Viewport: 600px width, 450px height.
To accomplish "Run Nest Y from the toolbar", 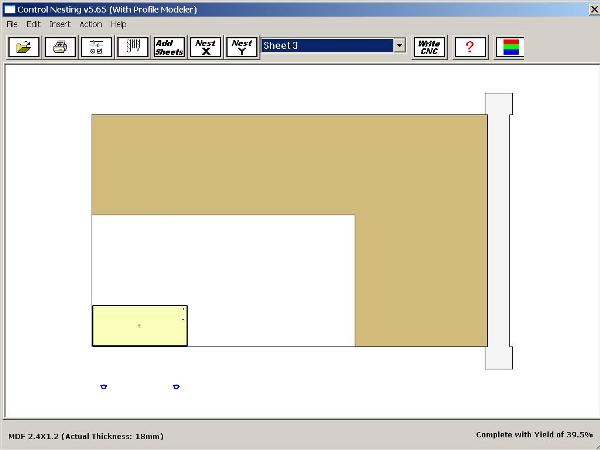I will click(x=241, y=46).
